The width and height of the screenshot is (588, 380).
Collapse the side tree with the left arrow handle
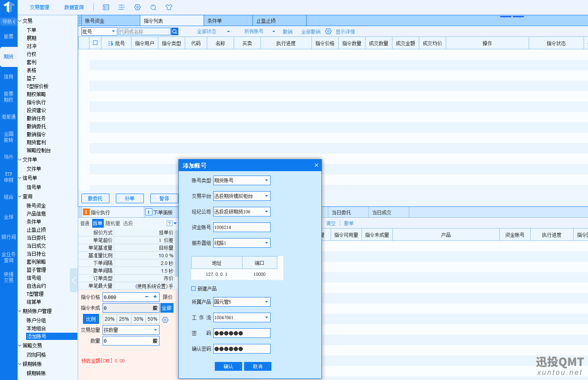tap(73, 281)
